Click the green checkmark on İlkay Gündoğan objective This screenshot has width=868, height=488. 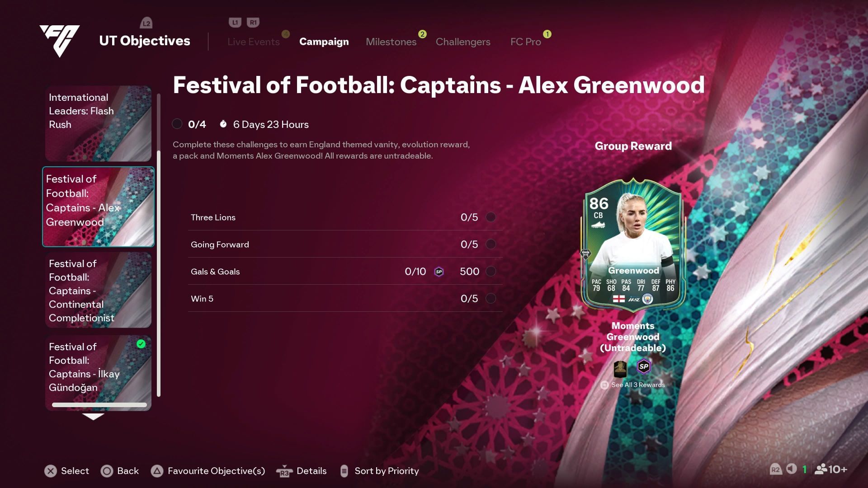pyautogui.click(x=141, y=345)
